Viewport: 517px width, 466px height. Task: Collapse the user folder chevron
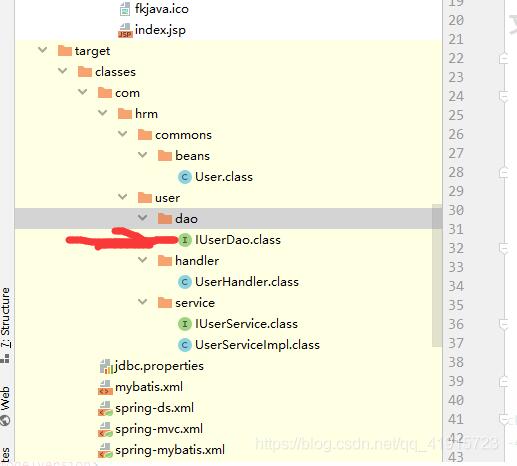(x=123, y=197)
